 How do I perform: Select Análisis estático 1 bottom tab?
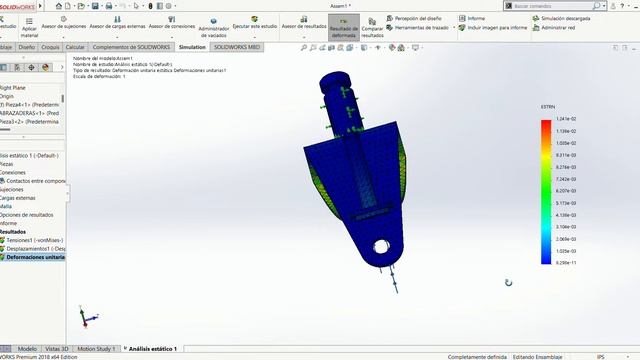click(x=152, y=349)
